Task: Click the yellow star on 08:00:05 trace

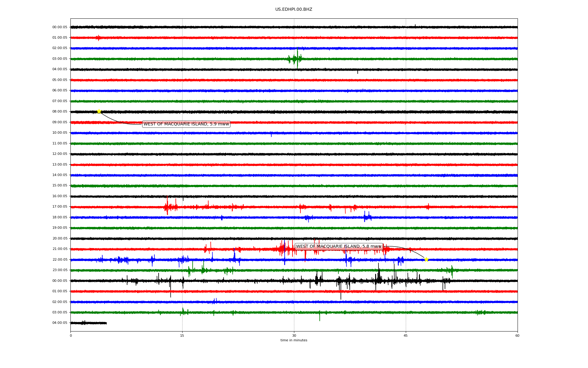Action: pyautogui.click(x=99, y=111)
